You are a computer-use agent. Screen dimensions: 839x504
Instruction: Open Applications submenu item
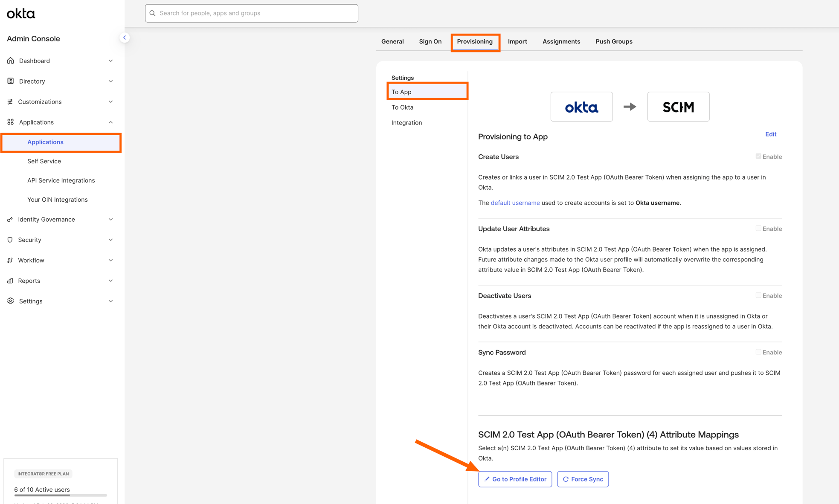pos(61,142)
